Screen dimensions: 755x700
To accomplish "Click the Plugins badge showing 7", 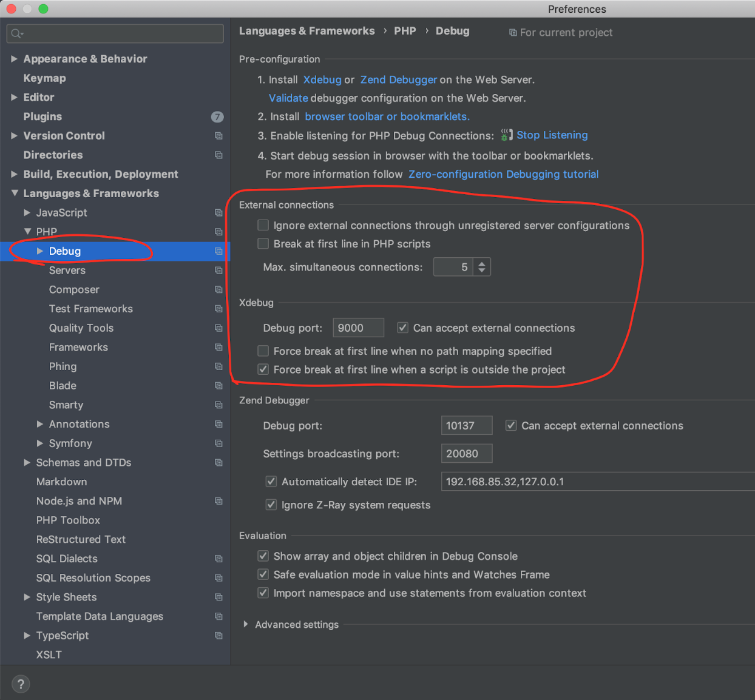I will tap(217, 116).
